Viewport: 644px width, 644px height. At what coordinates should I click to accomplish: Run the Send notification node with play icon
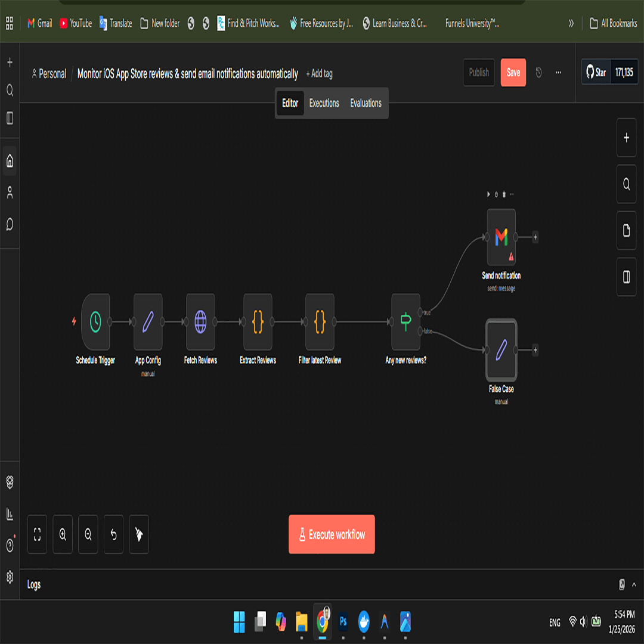(x=488, y=194)
